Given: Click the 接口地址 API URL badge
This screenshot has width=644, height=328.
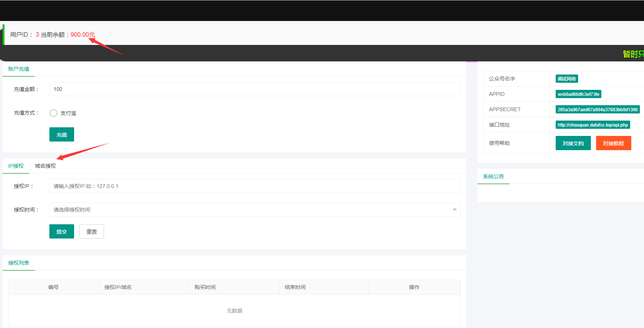Looking at the screenshot, I should tap(592, 125).
